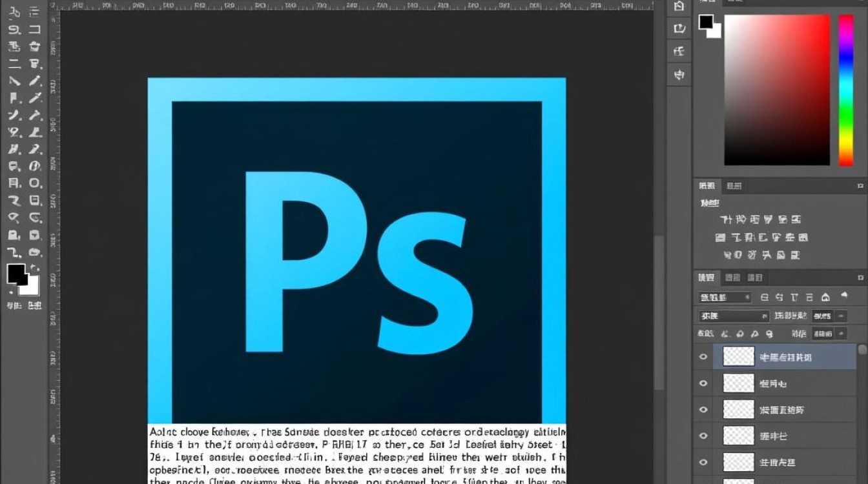Viewport: 868px width, 484px height.
Task: Click the fill value field in Layers panel
Action: coord(823,334)
